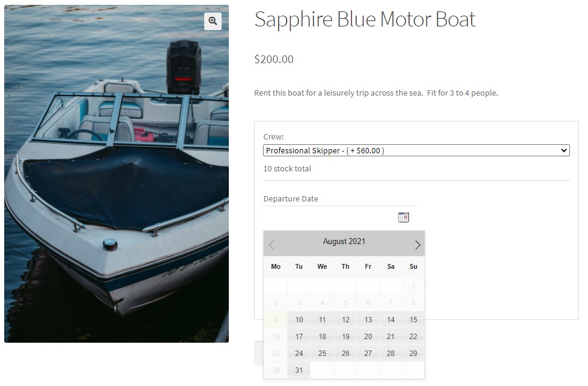Screen dimensions: 588x386
Task: Open the calendar picker icon
Action: tap(404, 217)
